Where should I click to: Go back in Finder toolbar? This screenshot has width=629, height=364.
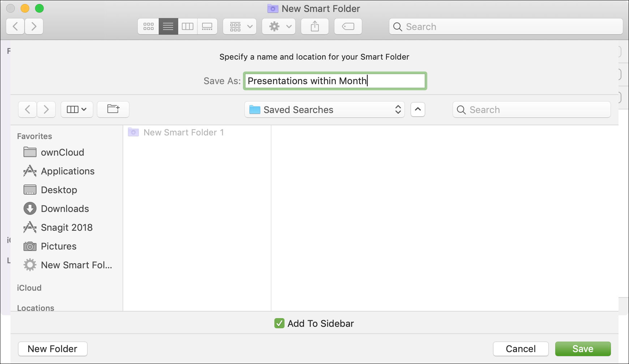point(16,26)
